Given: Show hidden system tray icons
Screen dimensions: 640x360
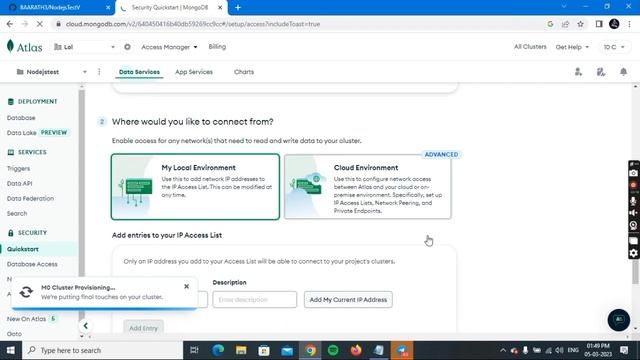Looking at the screenshot, I should (x=503, y=350).
